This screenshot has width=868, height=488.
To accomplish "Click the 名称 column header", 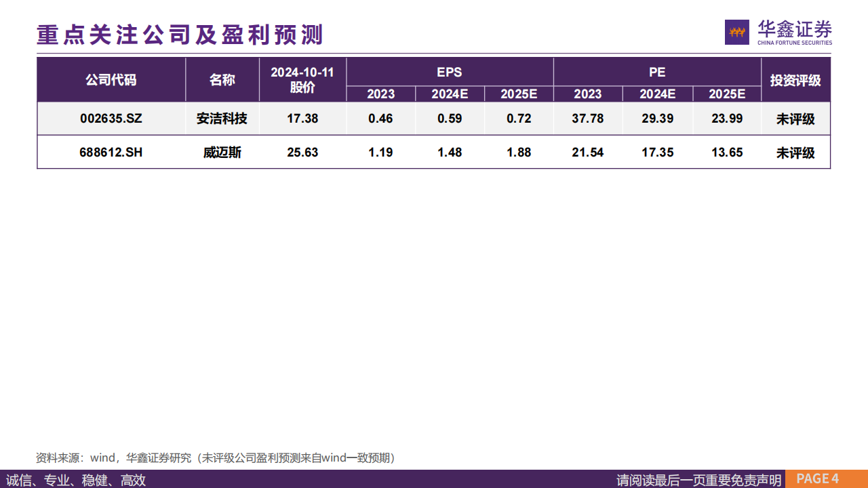I will (222, 80).
